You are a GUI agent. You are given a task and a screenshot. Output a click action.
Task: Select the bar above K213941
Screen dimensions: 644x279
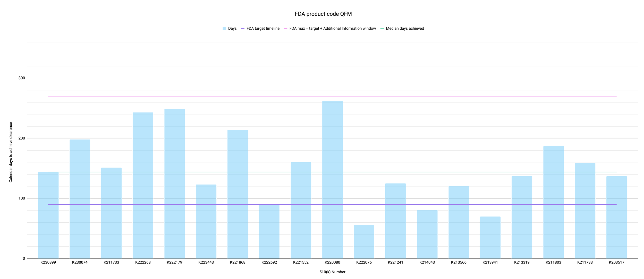point(490,238)
